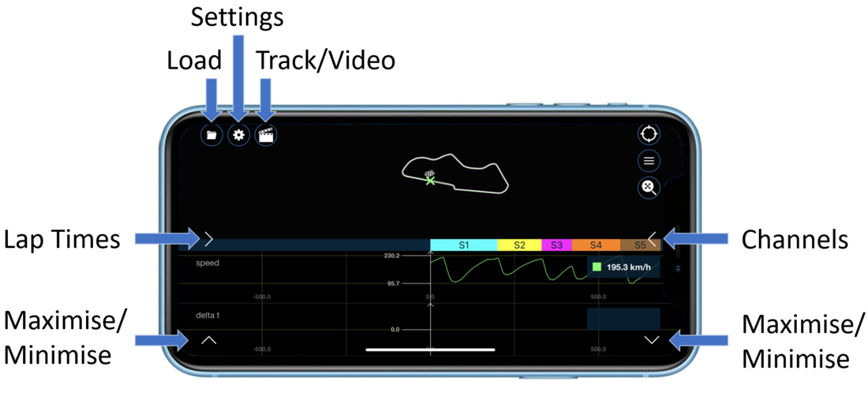
Task: Switch Track/Video with the clapperboard icon
Action: point(266,134)
